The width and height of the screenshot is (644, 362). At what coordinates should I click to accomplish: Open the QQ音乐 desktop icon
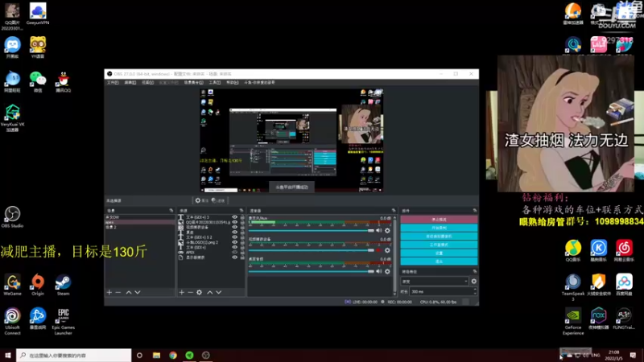[x=573, y=251]
